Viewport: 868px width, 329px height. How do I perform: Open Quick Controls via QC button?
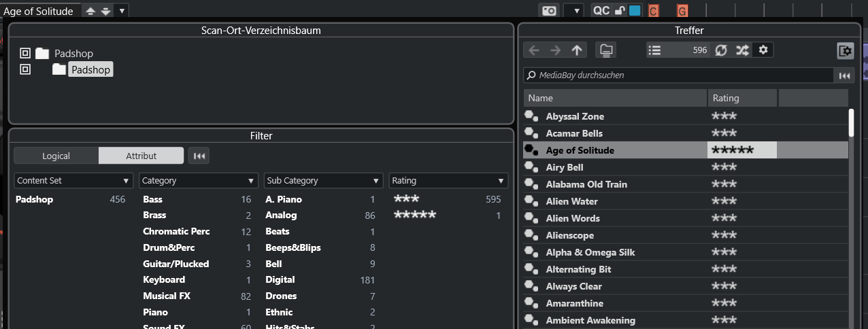coord(601,10)
